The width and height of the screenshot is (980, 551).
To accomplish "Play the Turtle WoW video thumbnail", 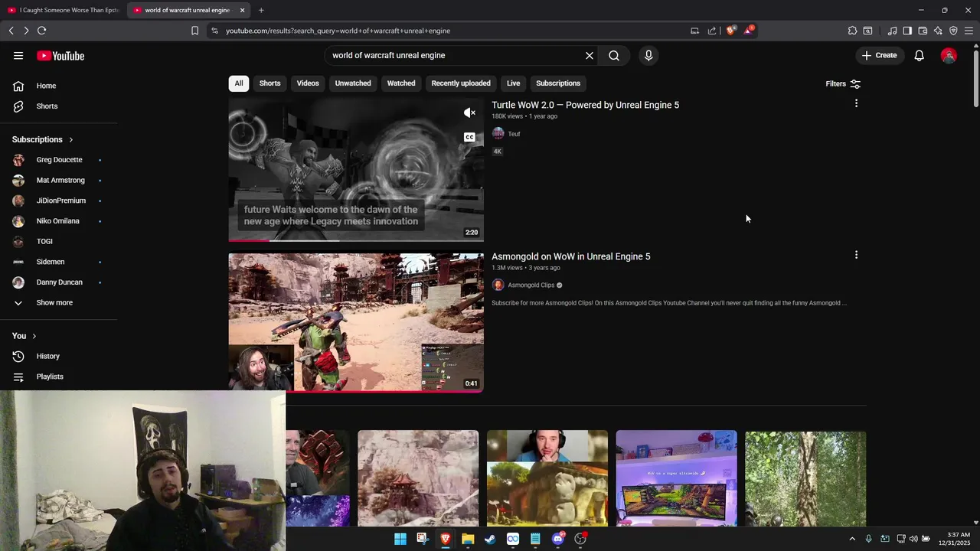I will click(356, 169).
